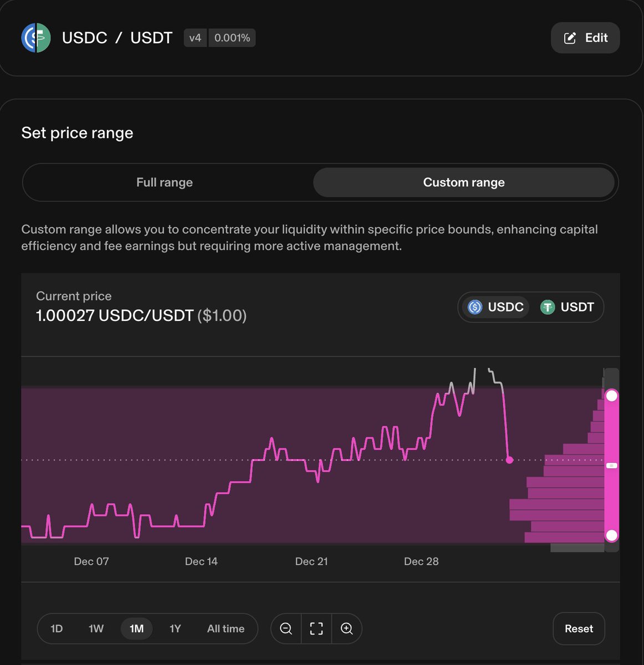Click the current price dot on chart
Viewport: 644px width, 665px height.
pos(510,460)
